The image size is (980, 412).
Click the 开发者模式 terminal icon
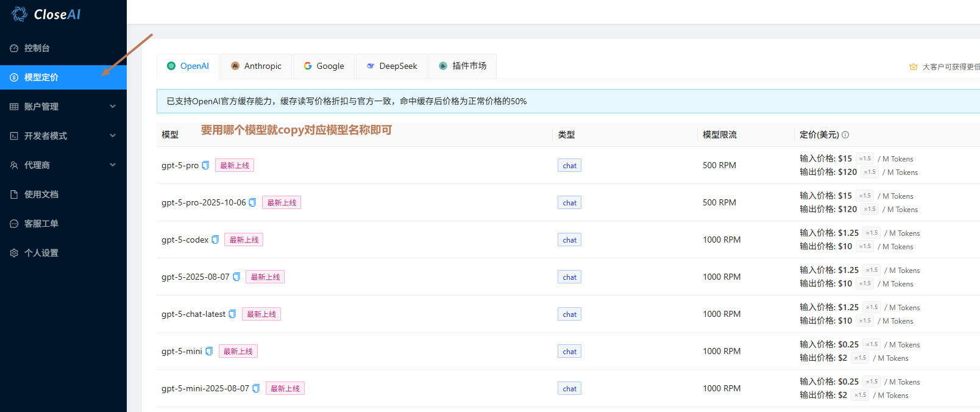coord(14,136)
